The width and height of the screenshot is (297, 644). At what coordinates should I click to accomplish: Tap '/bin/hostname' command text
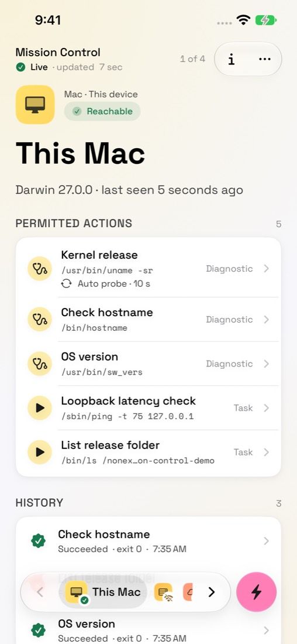point(94,328)
